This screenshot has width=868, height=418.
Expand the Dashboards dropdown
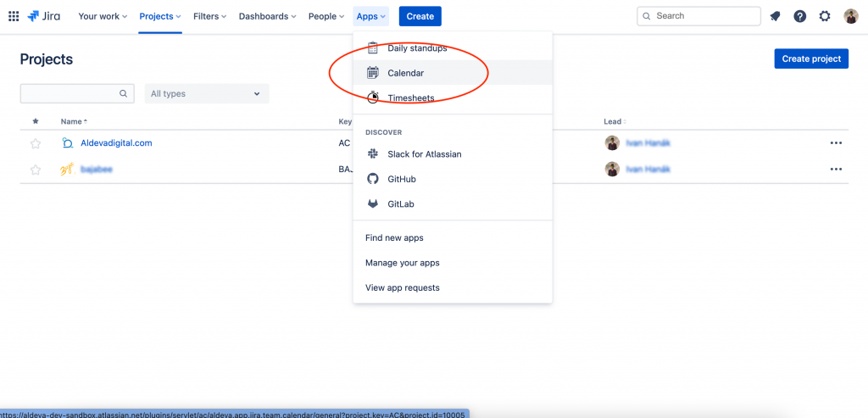click(267, 16)
